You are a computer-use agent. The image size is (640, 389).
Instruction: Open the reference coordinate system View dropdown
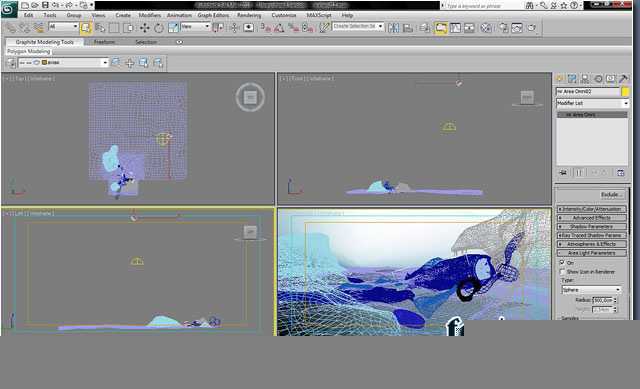195,27
